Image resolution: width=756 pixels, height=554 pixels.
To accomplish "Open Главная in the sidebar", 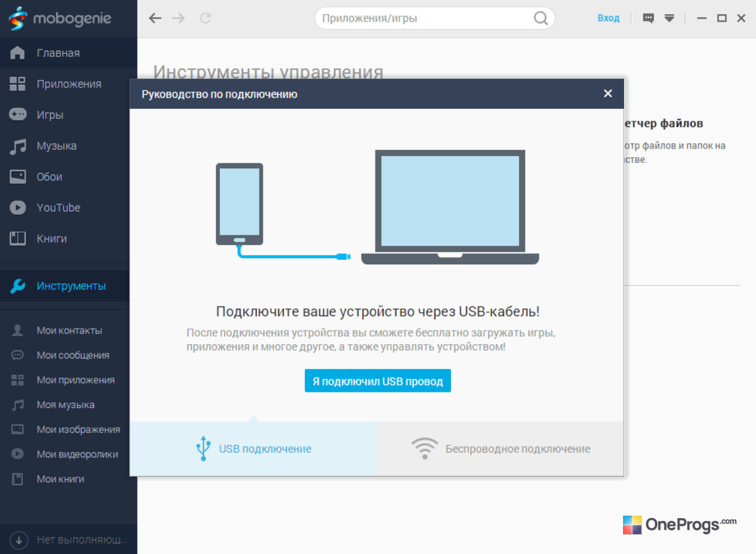I will pos(68,53).
